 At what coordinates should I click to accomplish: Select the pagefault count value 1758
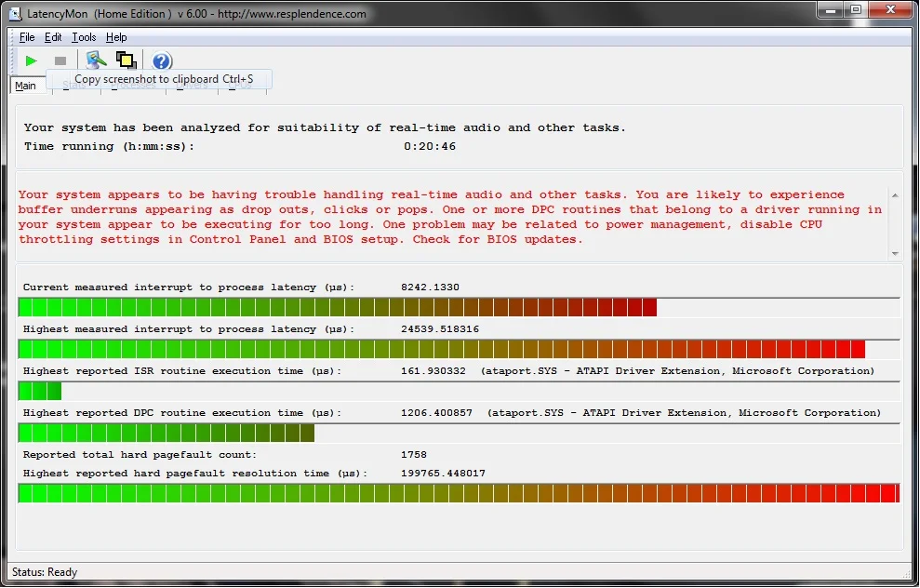[414, 455]
